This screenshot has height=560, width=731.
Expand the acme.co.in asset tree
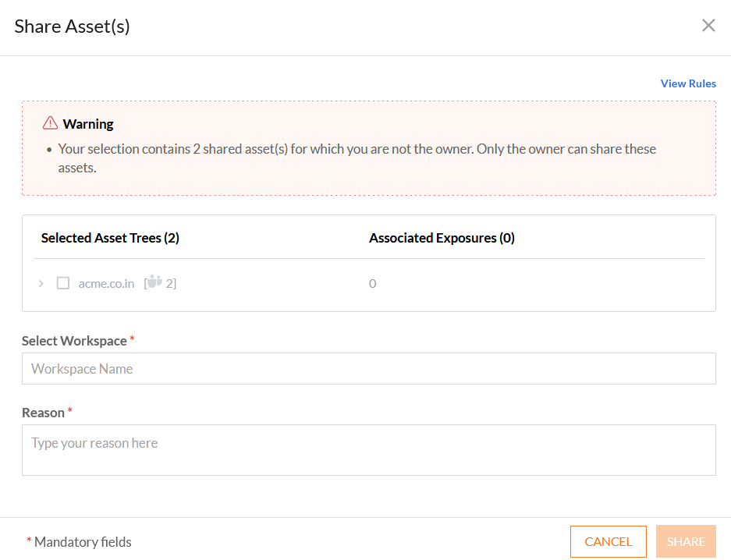pyautogui.click(x=41, y=283)
